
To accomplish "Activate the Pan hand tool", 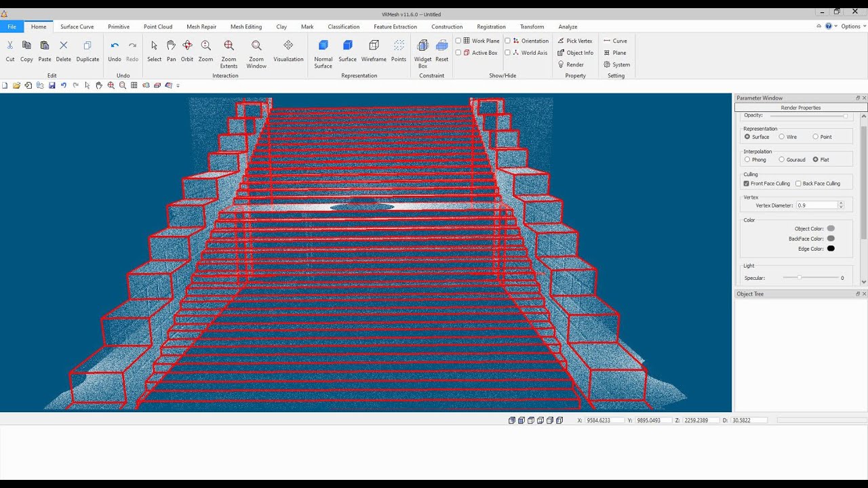I will 171,45.
